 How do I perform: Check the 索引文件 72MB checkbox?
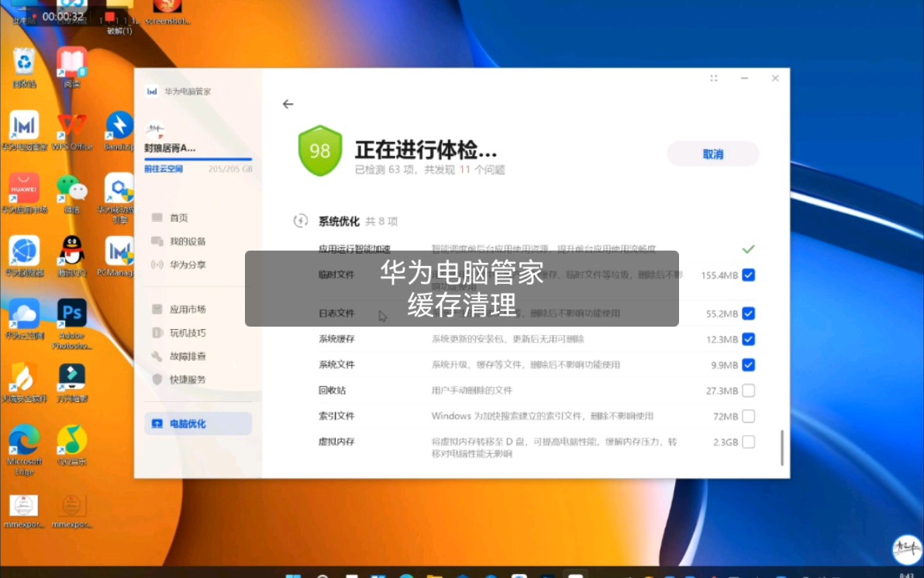748,417
